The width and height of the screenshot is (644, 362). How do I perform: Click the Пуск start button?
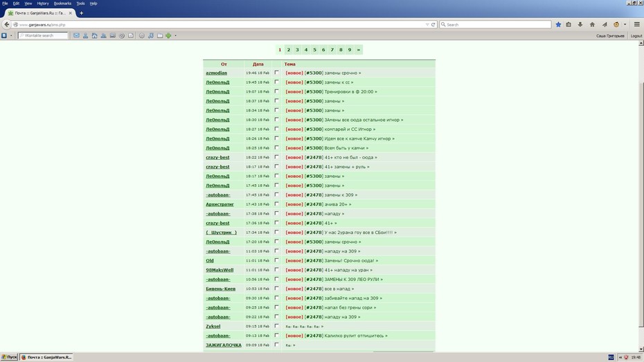(x=9, y=357)
